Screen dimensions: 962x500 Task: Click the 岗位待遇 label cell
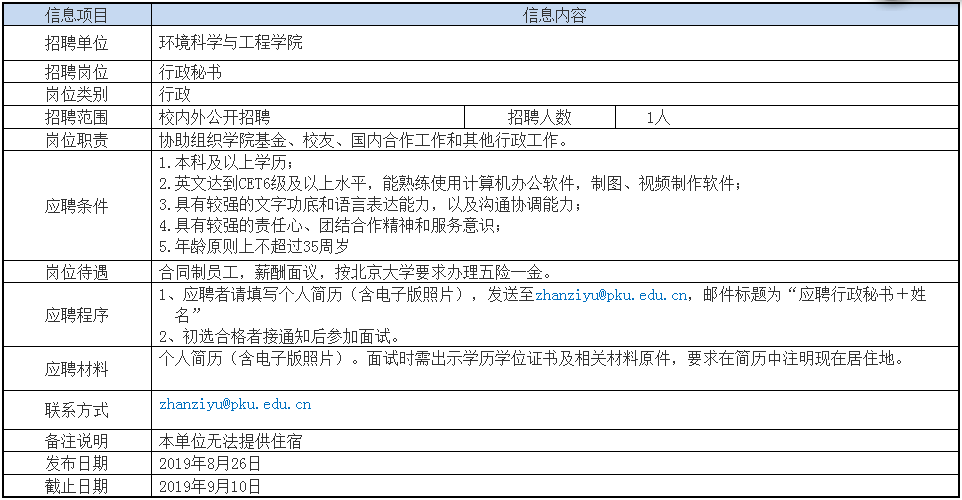(x=77, y=272)
